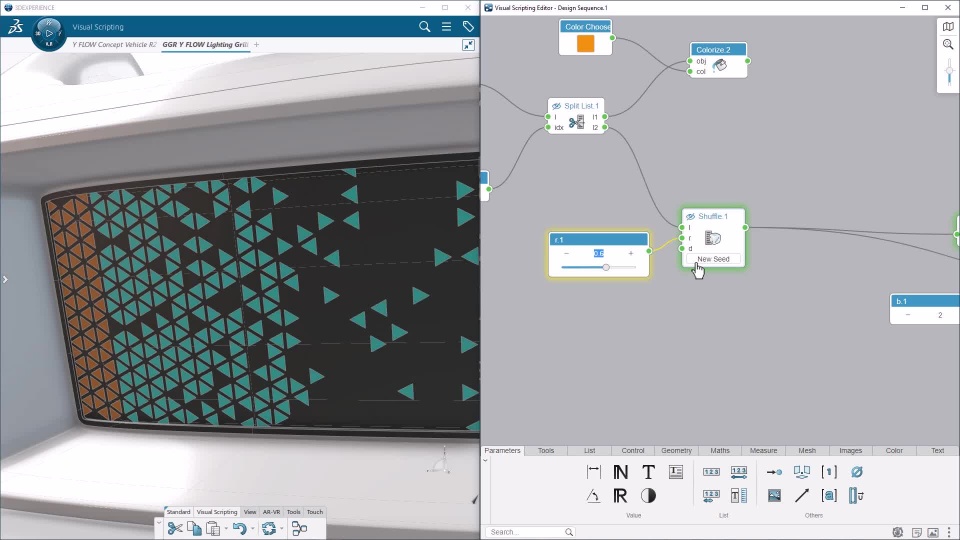Image resolution: width=960 pixels, height=540 pixels.
Task: Collapse the node palette chevron under Parameters
Action: [x=486, y=460]
